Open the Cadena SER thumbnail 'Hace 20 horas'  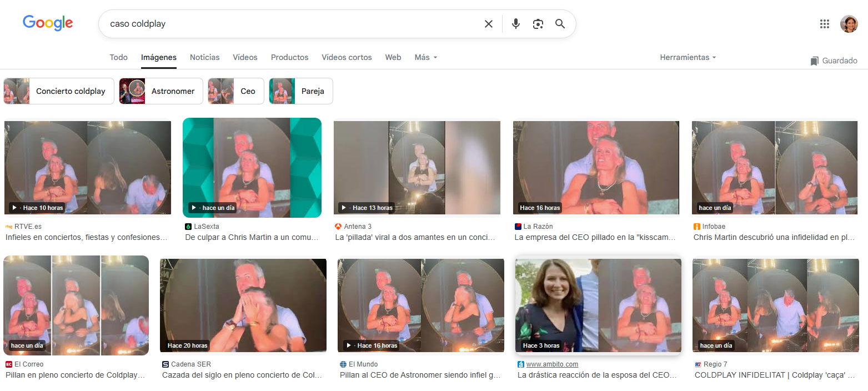coord(243,305)
